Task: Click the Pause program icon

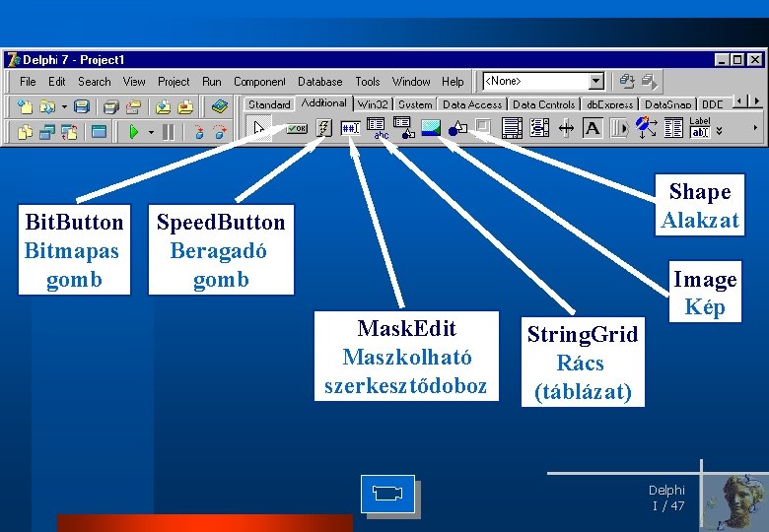Action: tap(168, 132)
